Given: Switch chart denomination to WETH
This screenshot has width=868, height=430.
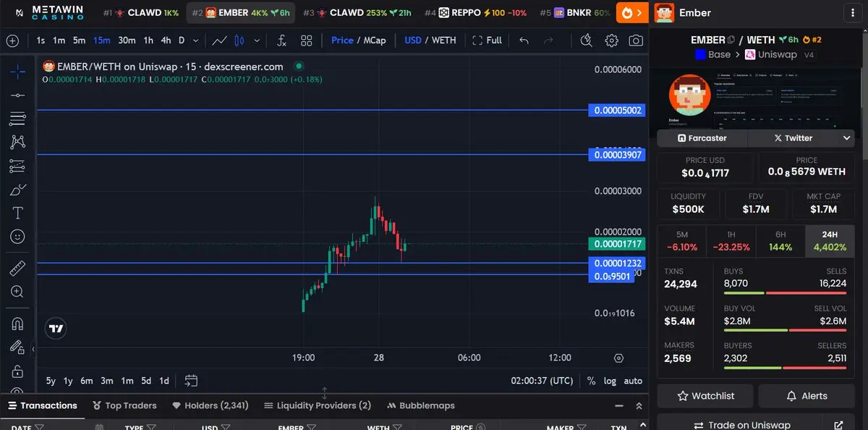Looking at the screenshot, I should click(x=444, y=41).
